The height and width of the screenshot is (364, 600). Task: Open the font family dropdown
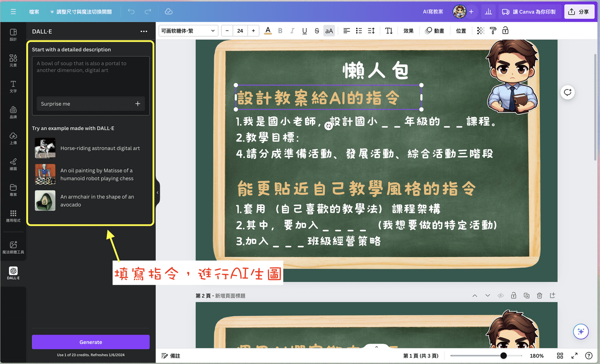pos(188,30)
